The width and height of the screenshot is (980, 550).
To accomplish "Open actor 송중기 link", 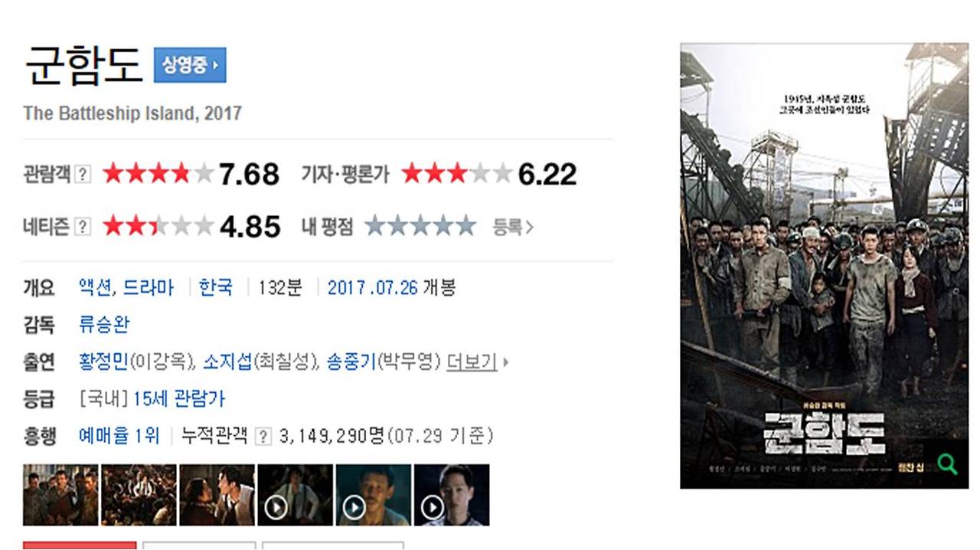I will click(x=351, y=362).
